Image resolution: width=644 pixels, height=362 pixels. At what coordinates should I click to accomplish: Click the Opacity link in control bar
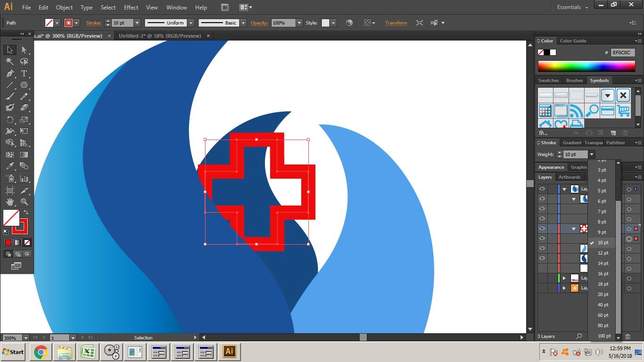point(259,23)
